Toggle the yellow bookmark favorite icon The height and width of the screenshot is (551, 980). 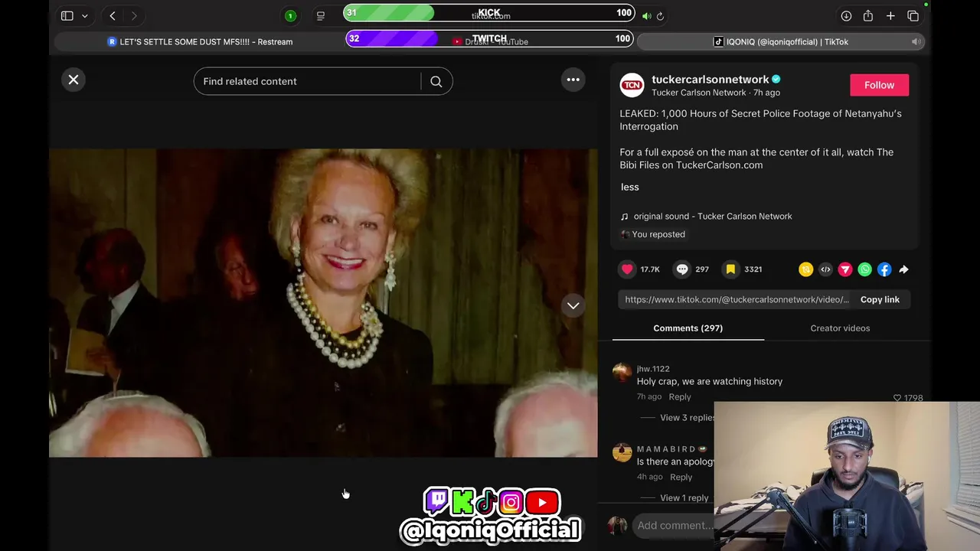pyautogui.click(x=730, y=269)
